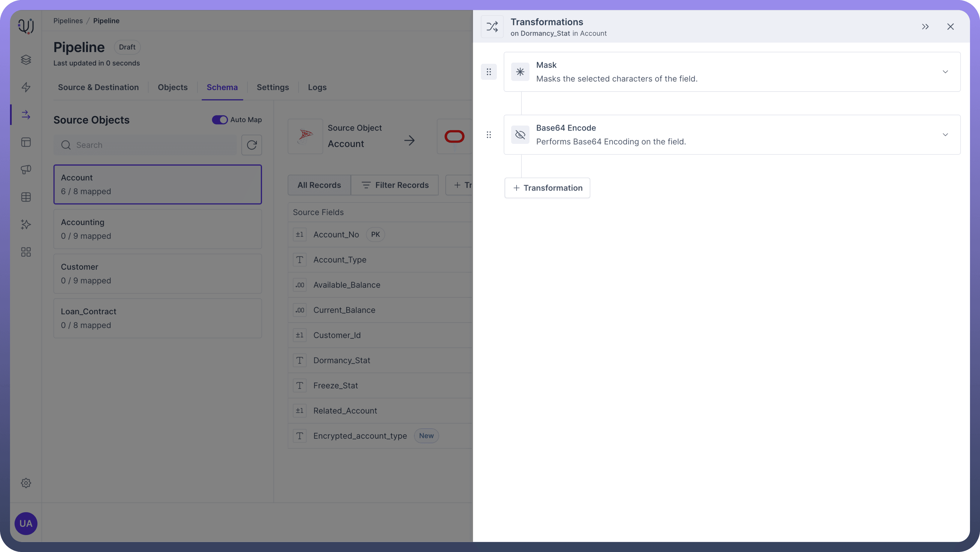This screenshot has height=552, width=980.
Task: Select the Customer source object
Action: click(x=157, y=274)
